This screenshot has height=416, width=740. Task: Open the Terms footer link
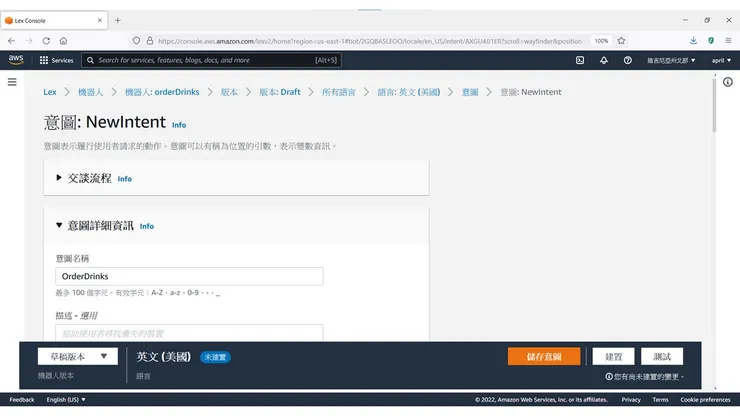coord(660,399)
